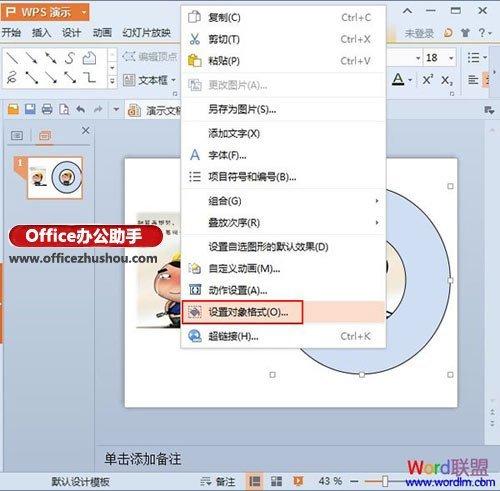Click the undo arrow icon
The width and height of the screenshot is (500, 491).
point(81,109)
